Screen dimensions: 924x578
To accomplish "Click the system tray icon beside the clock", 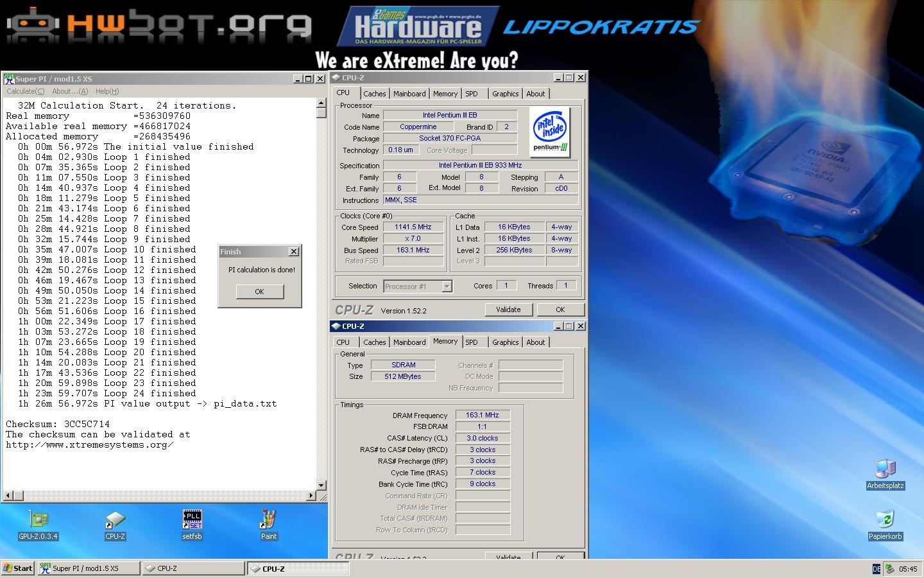I will (889, 569).
